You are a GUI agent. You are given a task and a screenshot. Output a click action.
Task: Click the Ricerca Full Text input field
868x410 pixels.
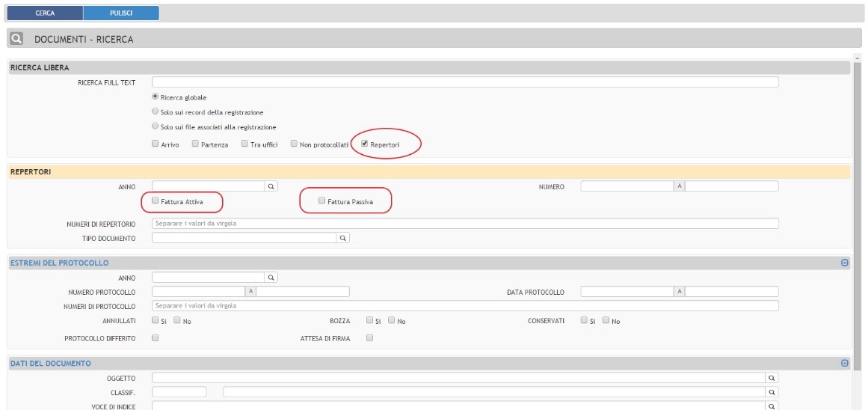tap(464, 82)
